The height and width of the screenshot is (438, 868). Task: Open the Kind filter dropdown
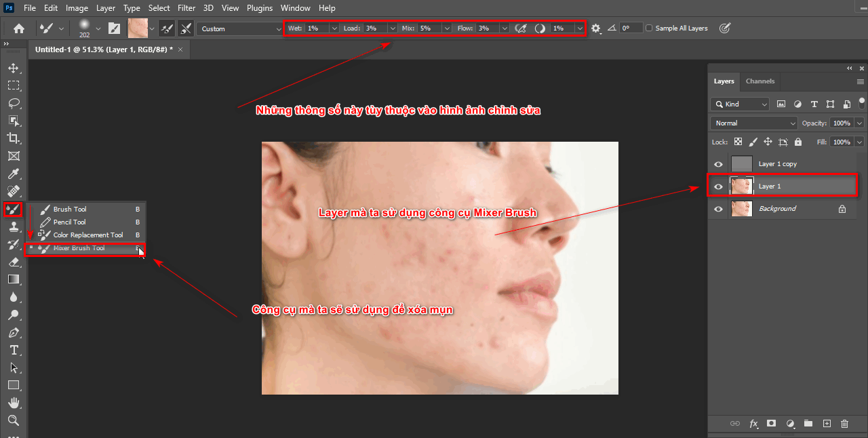tap(739, 104)
